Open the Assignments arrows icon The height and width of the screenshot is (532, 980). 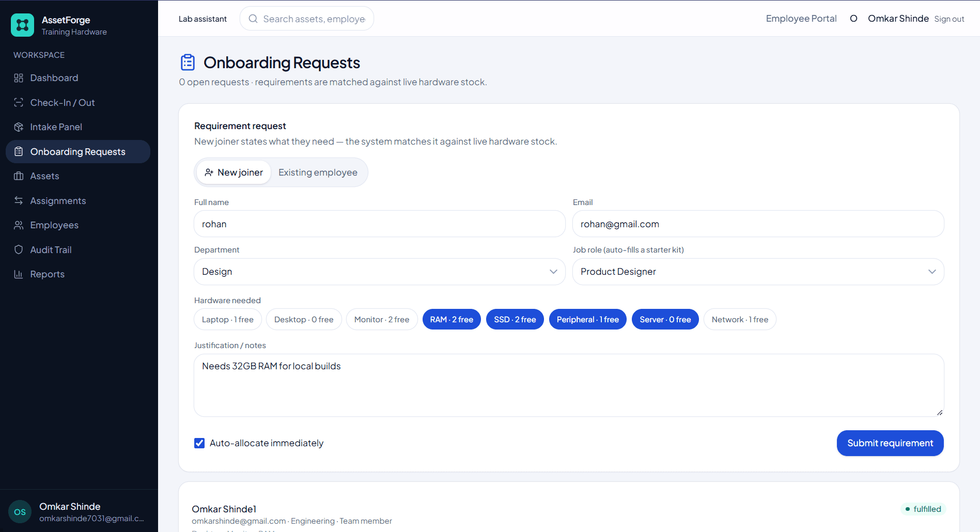(x=19, y=200)
